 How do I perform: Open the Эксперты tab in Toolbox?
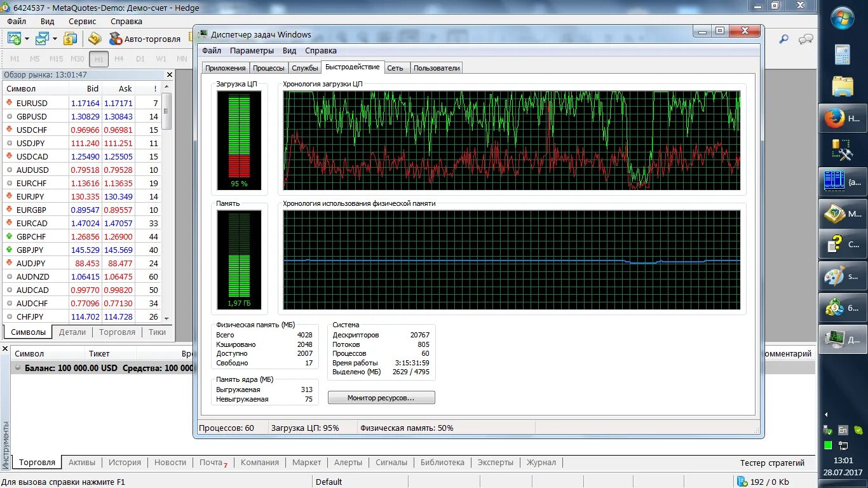(x=496, y=463)
